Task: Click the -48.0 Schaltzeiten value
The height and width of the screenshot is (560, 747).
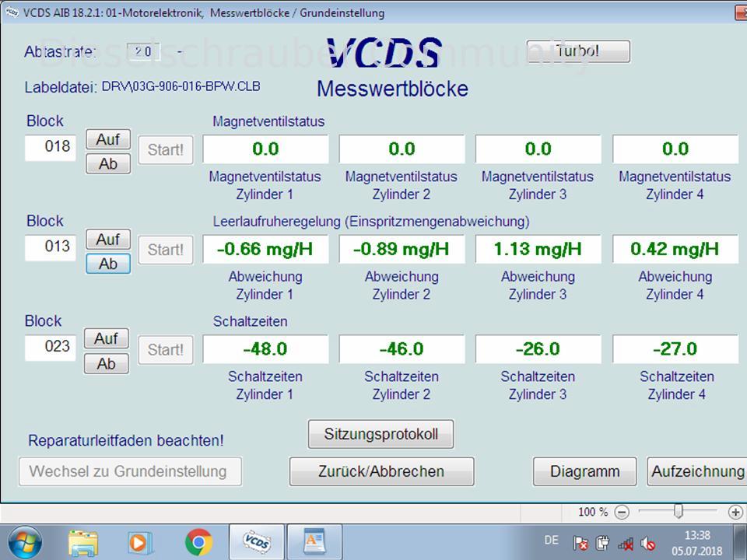Action: (266, 349)
